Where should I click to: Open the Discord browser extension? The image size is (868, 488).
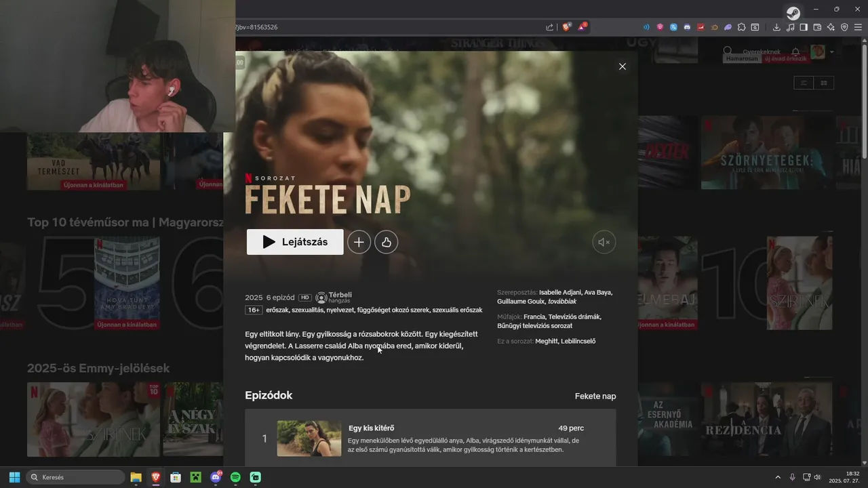coord(687,27)
